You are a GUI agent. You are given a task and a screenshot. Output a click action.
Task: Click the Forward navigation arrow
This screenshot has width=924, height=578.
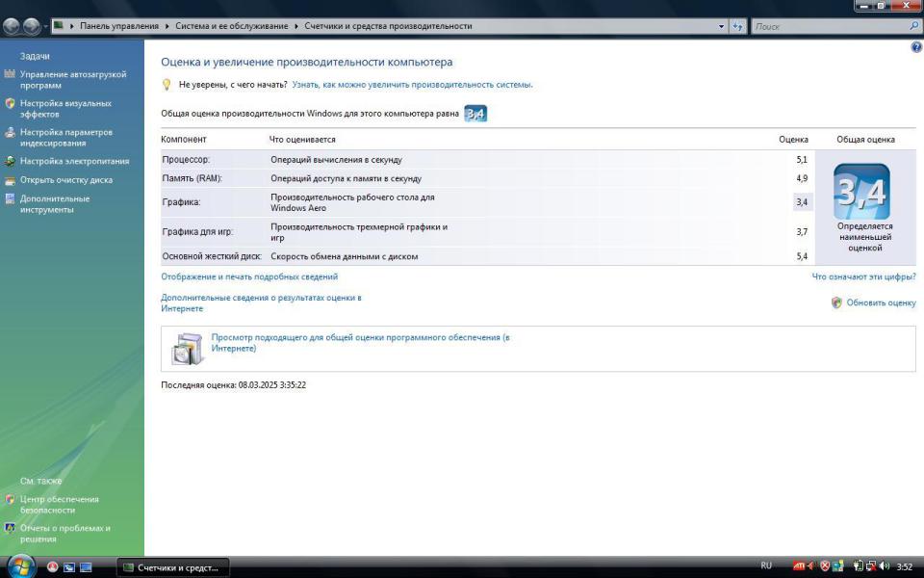32,26
